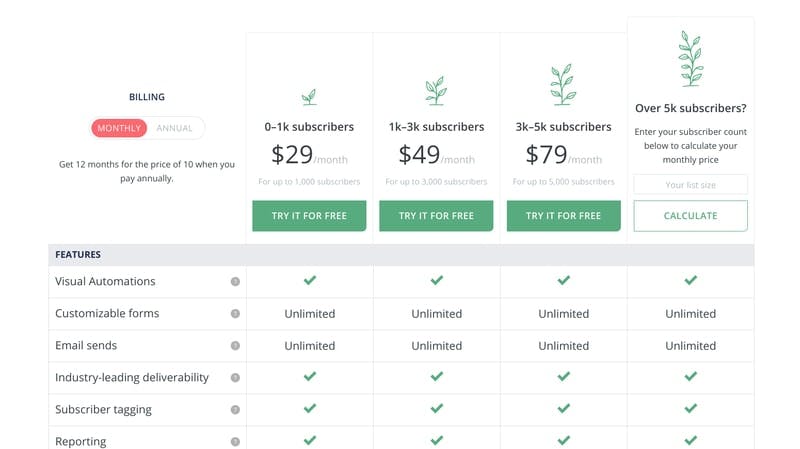Click Visual Automations feature label
Screen dimensions: 800x449
point(105,282)
